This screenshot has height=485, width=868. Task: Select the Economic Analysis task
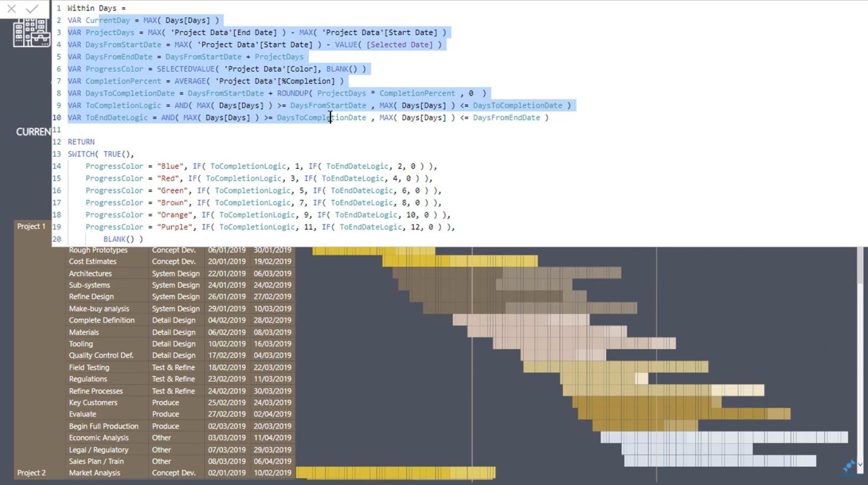99,437
